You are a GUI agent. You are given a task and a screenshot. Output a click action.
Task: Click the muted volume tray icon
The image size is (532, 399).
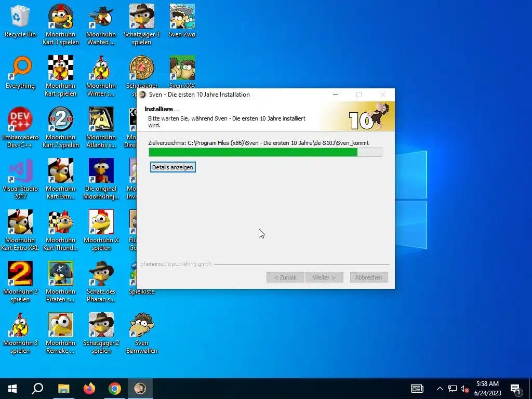[464, 389]
